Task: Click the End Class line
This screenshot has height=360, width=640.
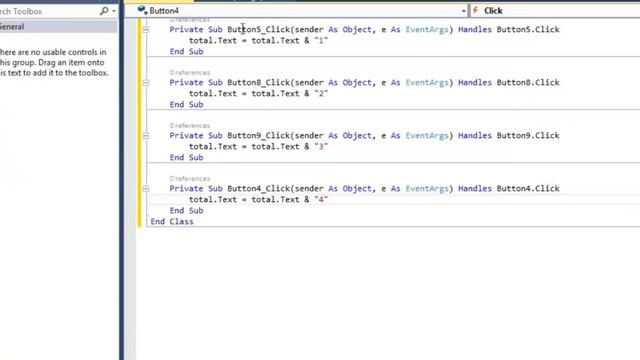Action: (172, 222)
